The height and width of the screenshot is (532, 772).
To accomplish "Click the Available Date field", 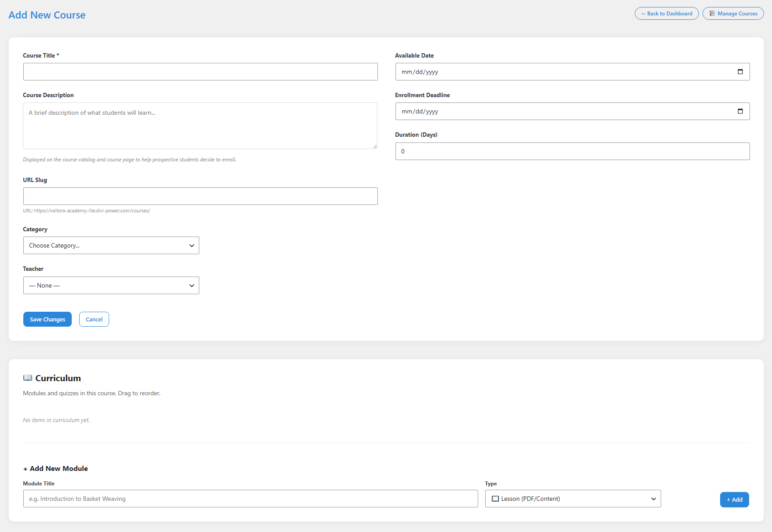I will click(573, 72).
